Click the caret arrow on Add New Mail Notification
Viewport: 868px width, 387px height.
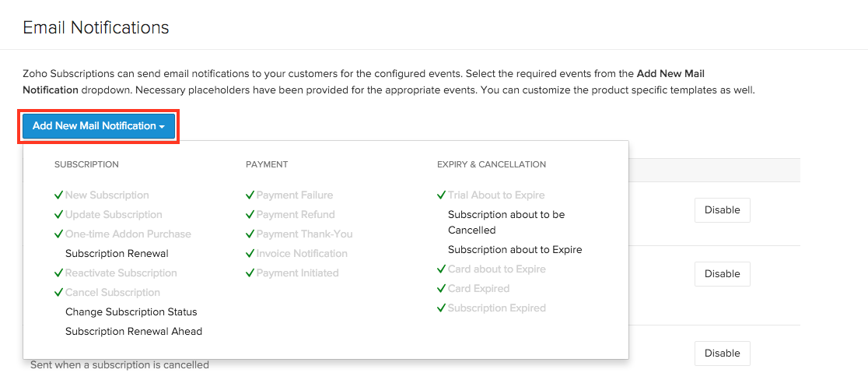point(162,127)
